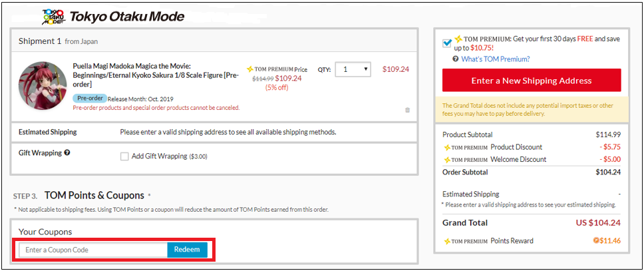Delete the Kyoko Sakura figure with trash icon
Image resolution: width=644 pixels, height=271 pixels.
tap(407, 111)
